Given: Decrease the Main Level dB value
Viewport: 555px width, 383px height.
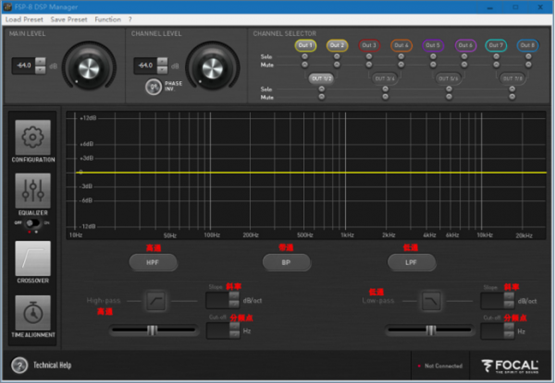Looking at the screenshot, I should [40, 70].
